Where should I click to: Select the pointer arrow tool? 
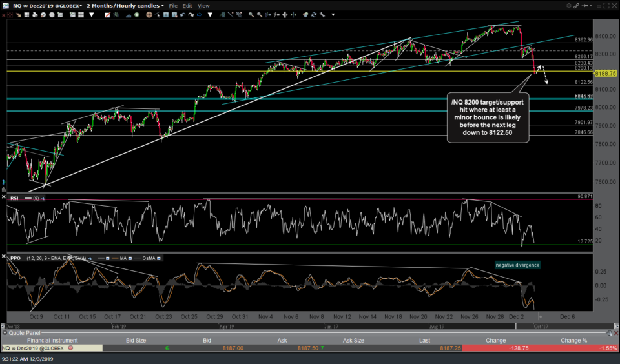(158, 15)
